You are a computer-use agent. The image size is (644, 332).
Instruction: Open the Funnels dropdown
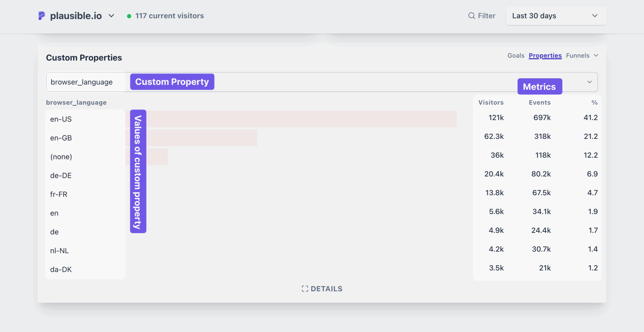tap(582, 56)
